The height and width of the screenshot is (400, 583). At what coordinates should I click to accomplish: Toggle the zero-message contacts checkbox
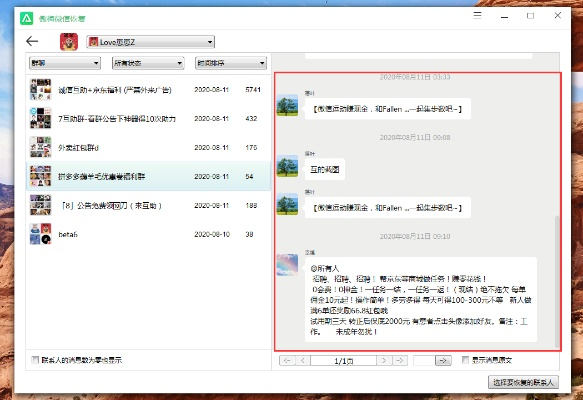[35, 359]
